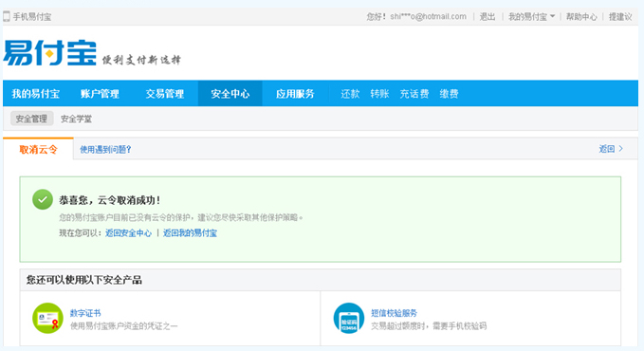Open the 短信校验服务 phone icon
Viewport: 644px width, 351px height.
coord(349,318)
